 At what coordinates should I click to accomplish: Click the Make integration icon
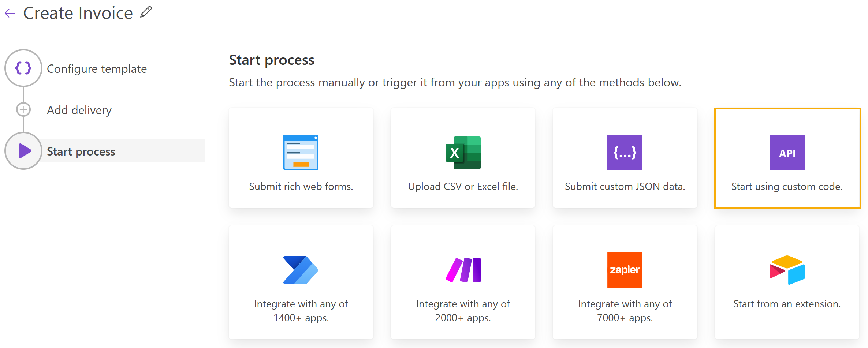point(463,270)
